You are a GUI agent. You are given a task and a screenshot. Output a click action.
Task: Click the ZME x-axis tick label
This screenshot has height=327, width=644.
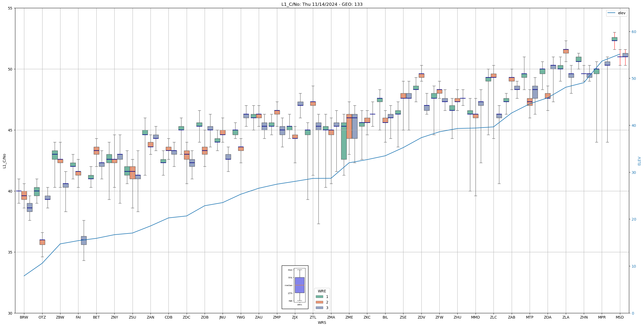coord(349,317)
